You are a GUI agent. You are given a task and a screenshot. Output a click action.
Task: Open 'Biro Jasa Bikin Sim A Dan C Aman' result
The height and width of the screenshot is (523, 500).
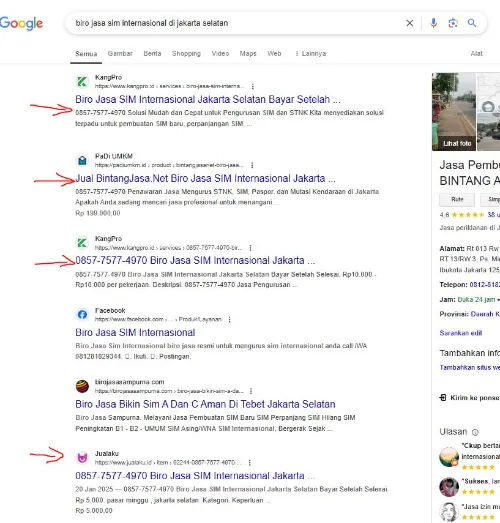tap(205, 404)
